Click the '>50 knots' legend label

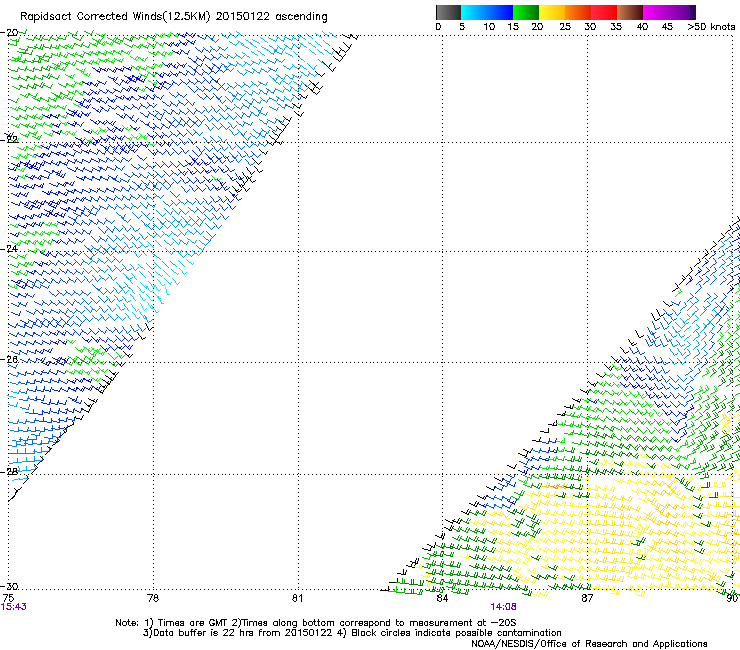[711, 27]
